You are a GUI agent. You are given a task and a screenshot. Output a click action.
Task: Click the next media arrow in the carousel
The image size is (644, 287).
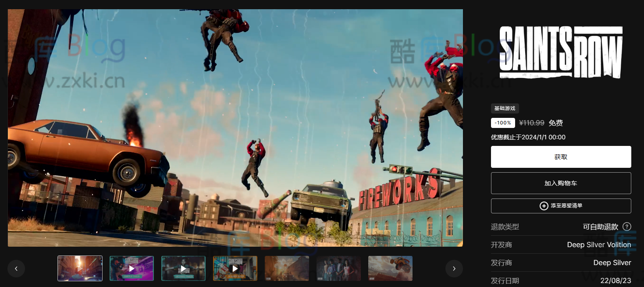pyautogui.click(x=454, y=269)
